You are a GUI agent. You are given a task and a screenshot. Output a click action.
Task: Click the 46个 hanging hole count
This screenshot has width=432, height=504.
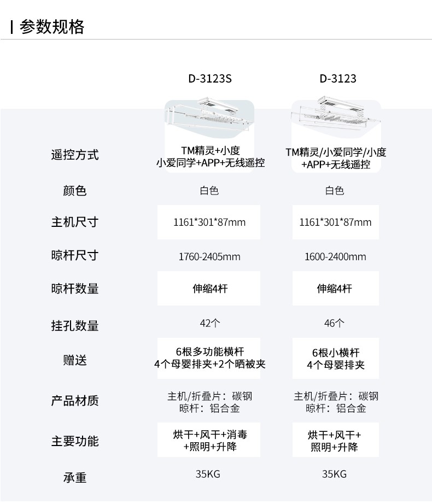coord(335,323)
